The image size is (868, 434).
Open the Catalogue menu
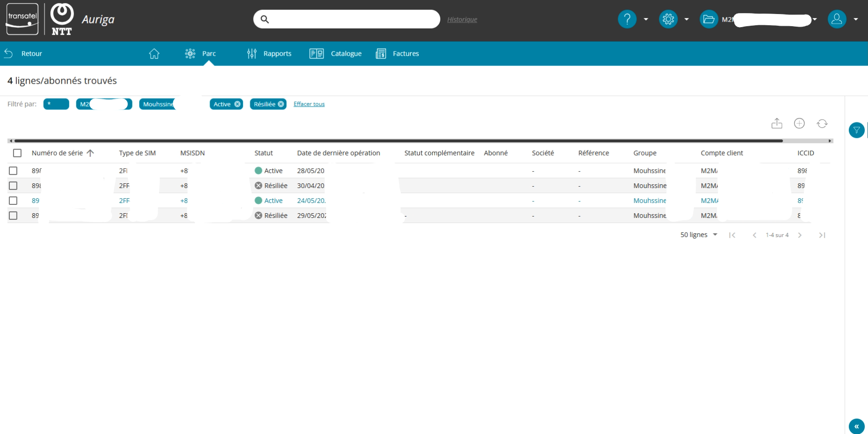336,54
